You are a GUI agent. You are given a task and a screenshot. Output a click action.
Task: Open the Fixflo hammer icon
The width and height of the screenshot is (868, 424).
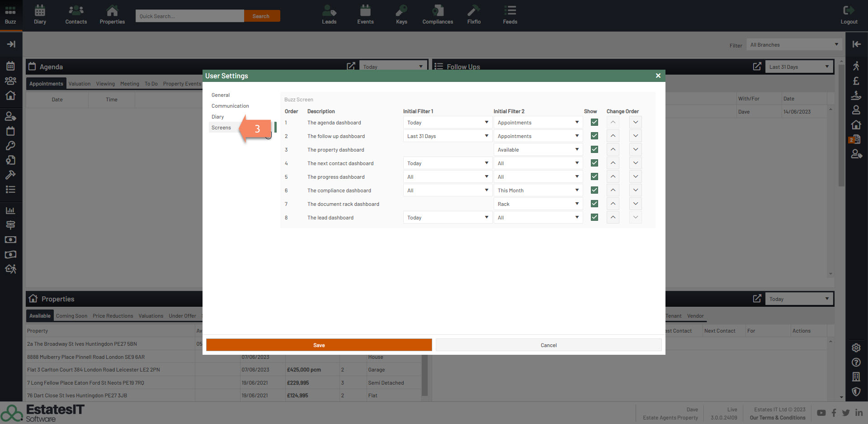point(474,14)
